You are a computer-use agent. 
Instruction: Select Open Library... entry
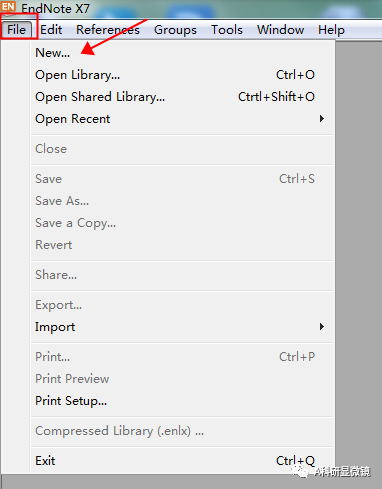pyautogui.click(x=182, y=75)
